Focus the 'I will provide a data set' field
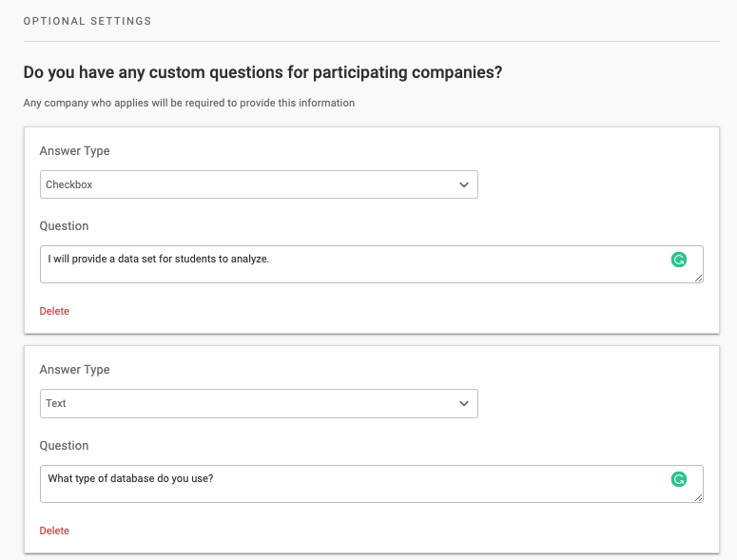This screenshot has width=737, height=560. (352, 263)
